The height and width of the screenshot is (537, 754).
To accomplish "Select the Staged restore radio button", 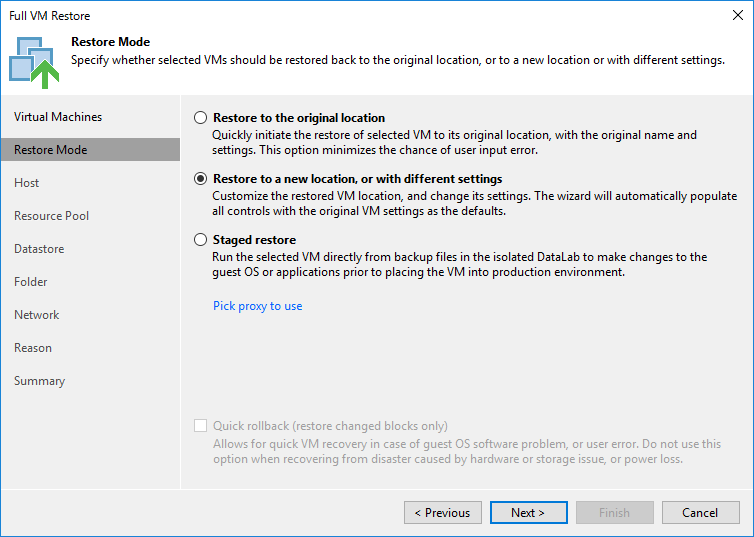I will pos(201,240).
